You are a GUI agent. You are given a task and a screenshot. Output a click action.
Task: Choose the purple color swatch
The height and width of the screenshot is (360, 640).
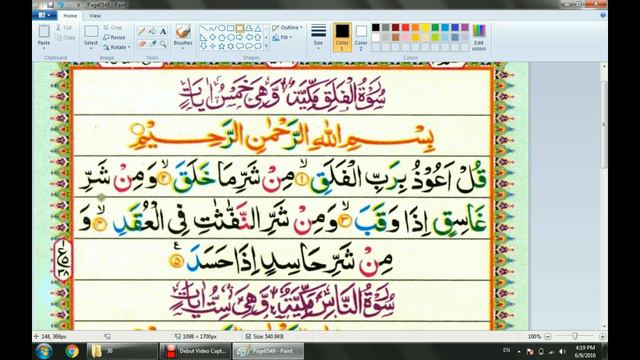(x=465, y=27)
